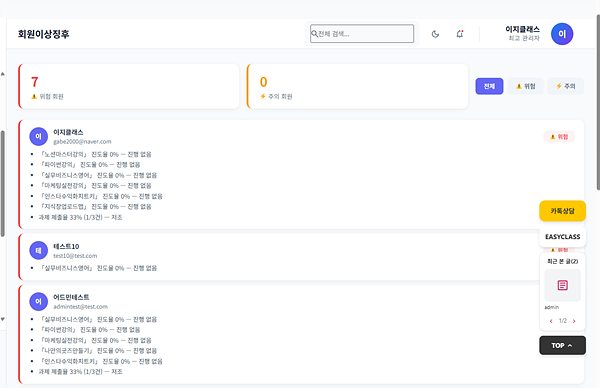Click the right page scrollbar thumb
This screenshot has height=388, width=600.
tap(598, 101)
